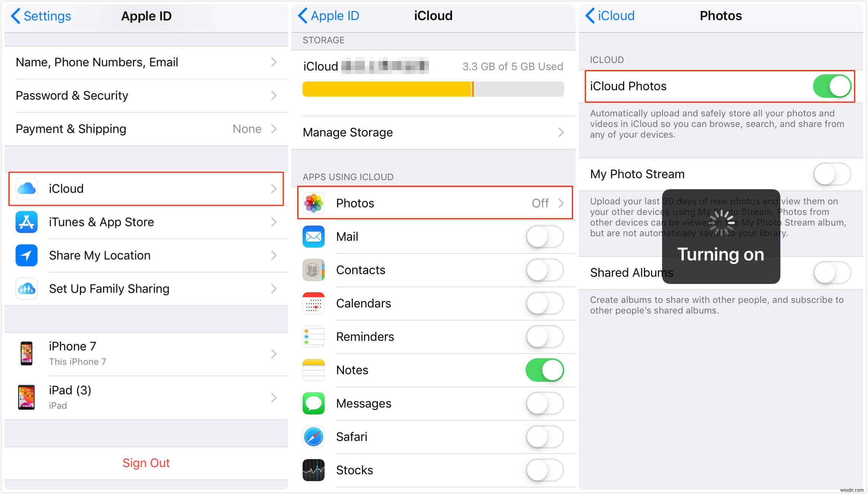Open Calendars app icon in iCloud settings
The height and width of the screenshot is (494, 868).
pos(314,304)
